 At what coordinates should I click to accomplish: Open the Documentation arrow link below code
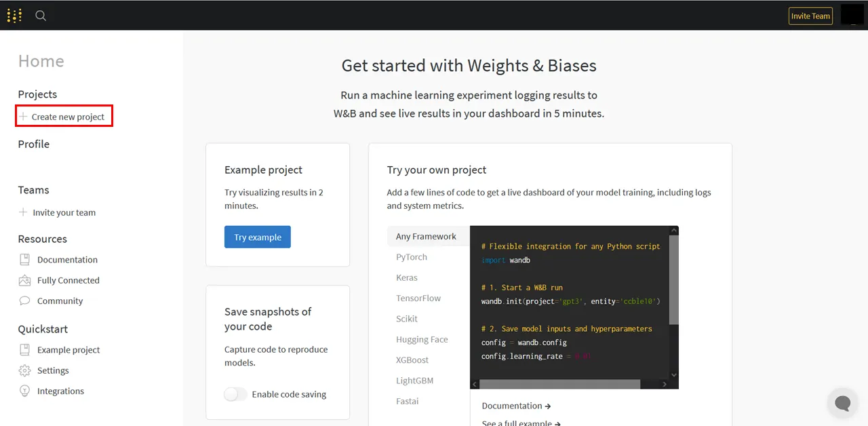coord(516,406)
